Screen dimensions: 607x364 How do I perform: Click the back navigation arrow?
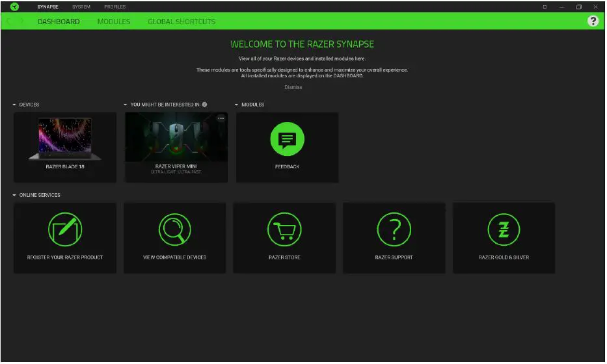pos(9,21)
